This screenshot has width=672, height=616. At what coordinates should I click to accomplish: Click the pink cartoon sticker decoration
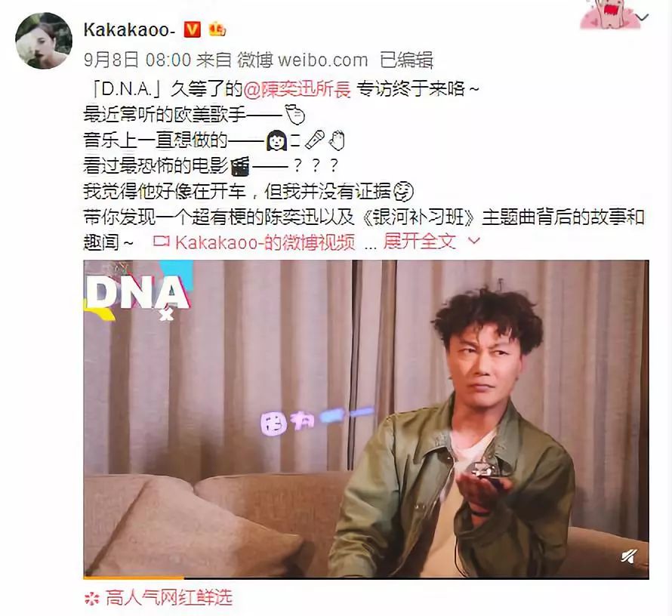point(609,14)
